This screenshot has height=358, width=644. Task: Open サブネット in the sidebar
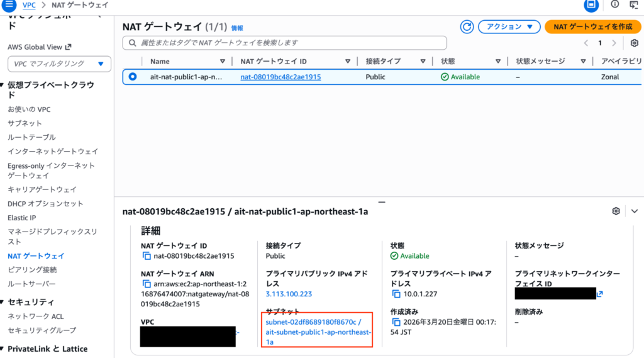[x=25, y=123]
